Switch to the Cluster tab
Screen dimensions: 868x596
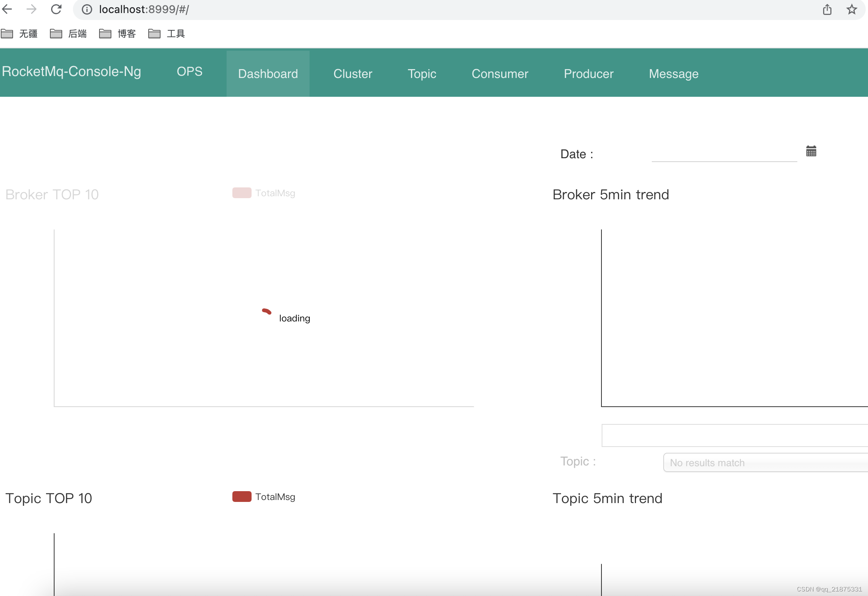click(353, 74)
